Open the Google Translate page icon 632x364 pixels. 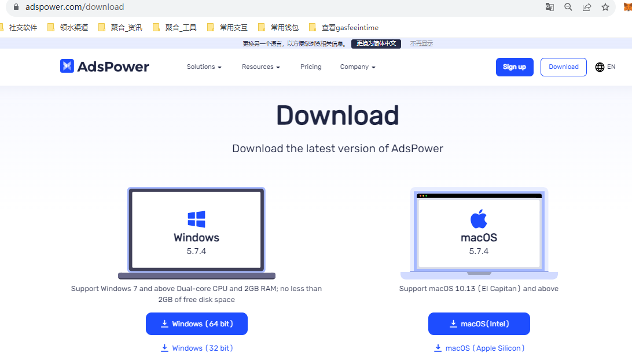549,7
